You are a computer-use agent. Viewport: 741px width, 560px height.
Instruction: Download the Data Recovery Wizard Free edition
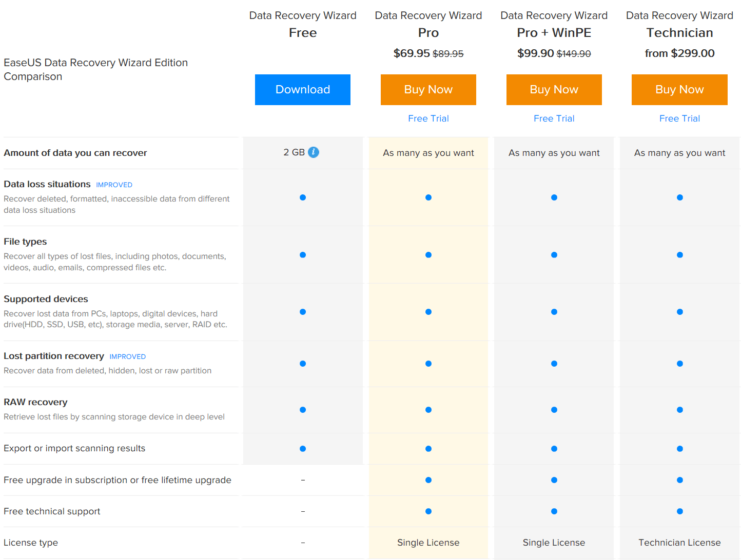(303, 89)
